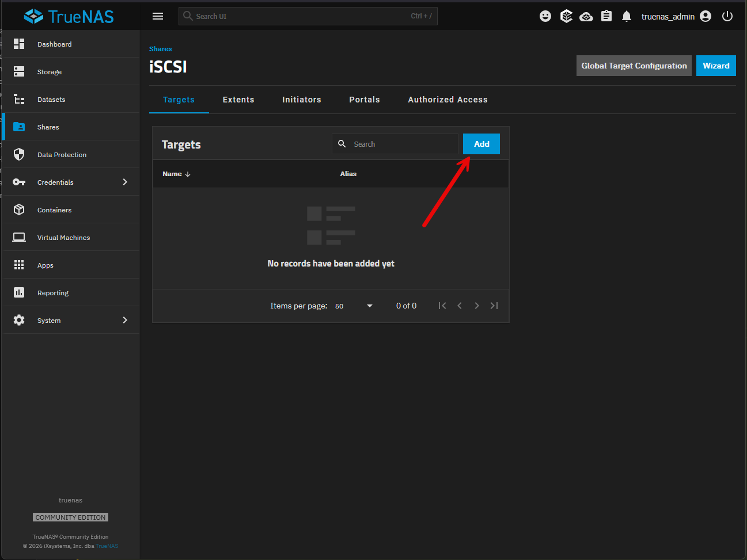The image size is (747, 560).
Task: Click the Datasets tree icon
Action: coord(19,99)
